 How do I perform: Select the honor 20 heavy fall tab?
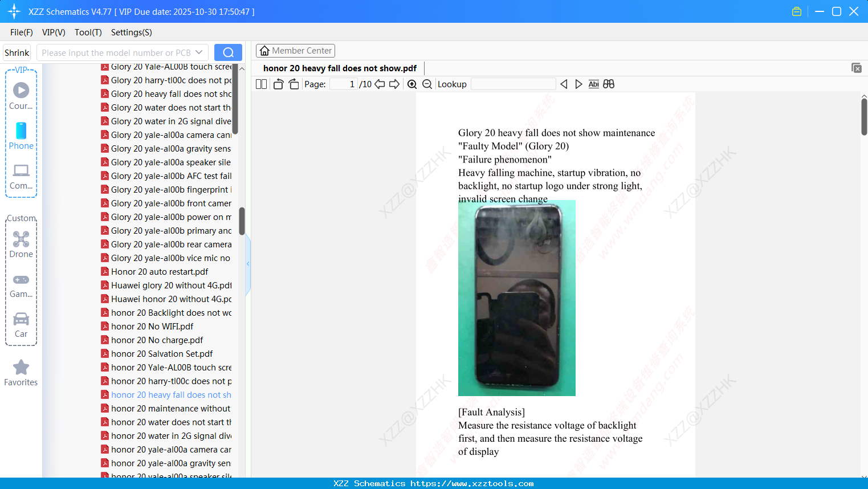tap(340, 68)
